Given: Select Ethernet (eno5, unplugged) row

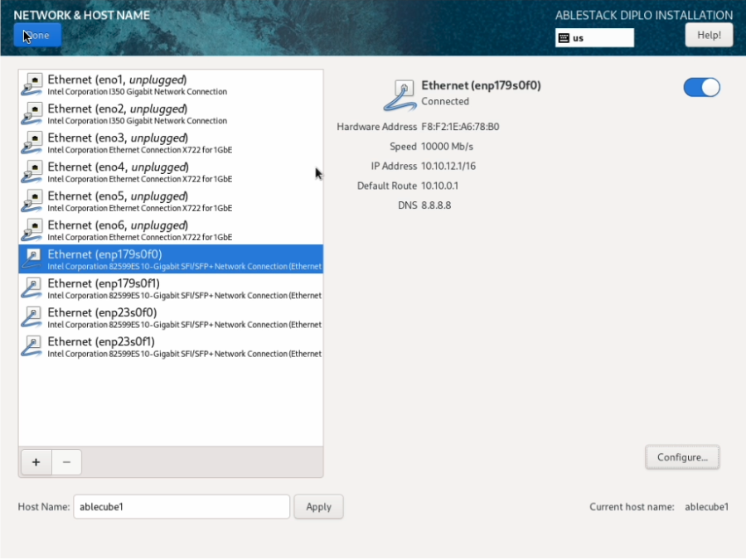Looking at the screenshot, I should pos(171,200).
